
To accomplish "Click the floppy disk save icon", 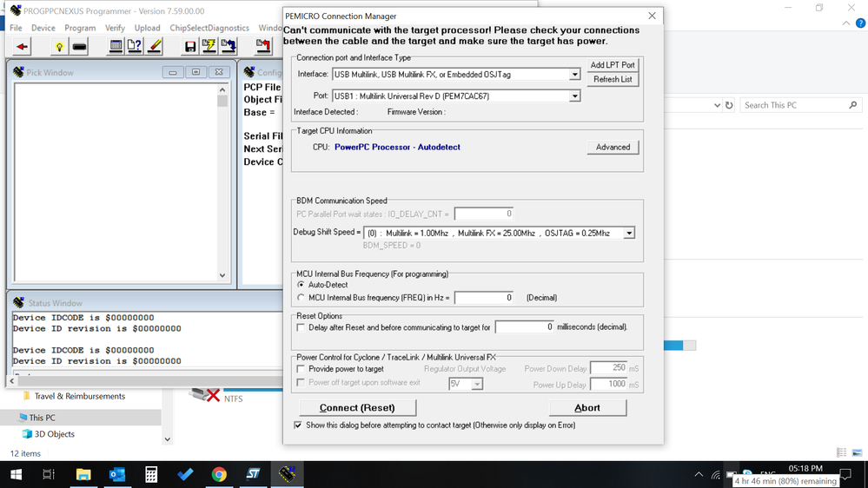I will (190, 47).
